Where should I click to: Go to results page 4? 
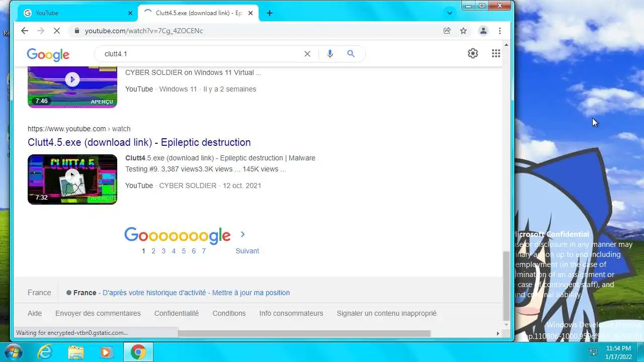point(174,251)
